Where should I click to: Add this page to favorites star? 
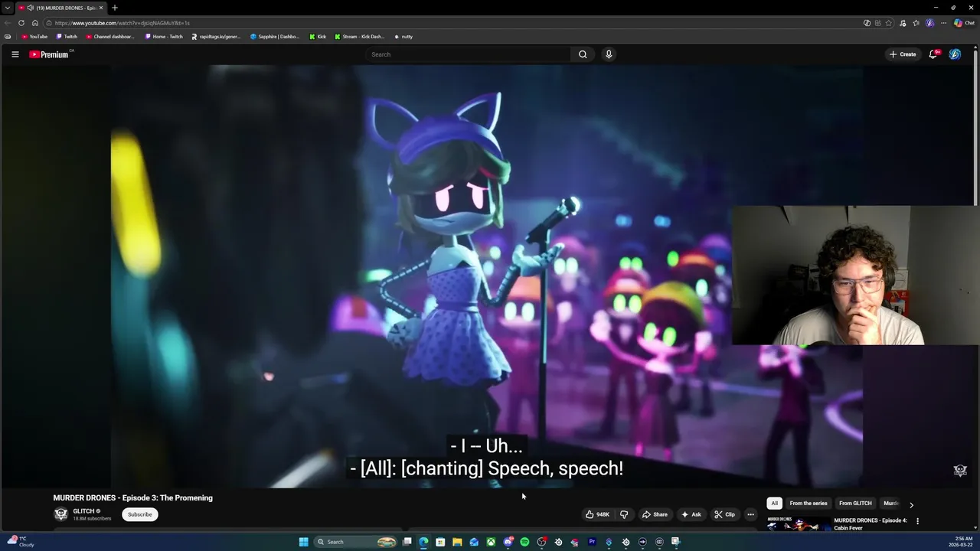point(889,23)
